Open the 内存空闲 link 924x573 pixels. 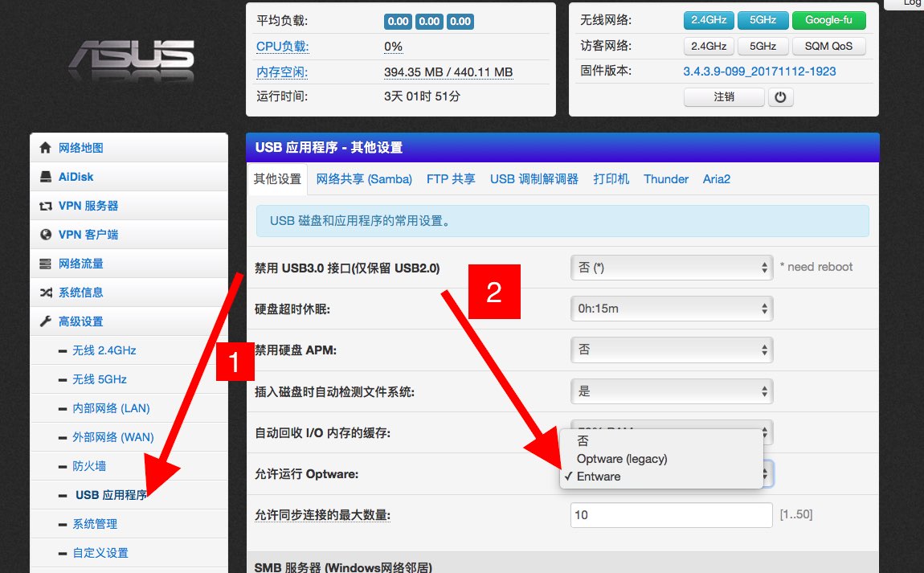click(282, 72)
